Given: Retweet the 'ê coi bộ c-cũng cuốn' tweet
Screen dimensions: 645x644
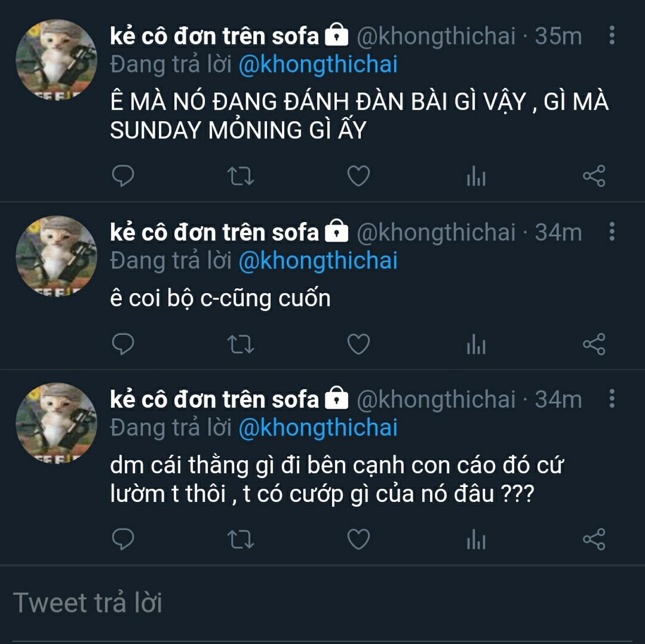Looking at the screenshot, I should pos(241,344).
